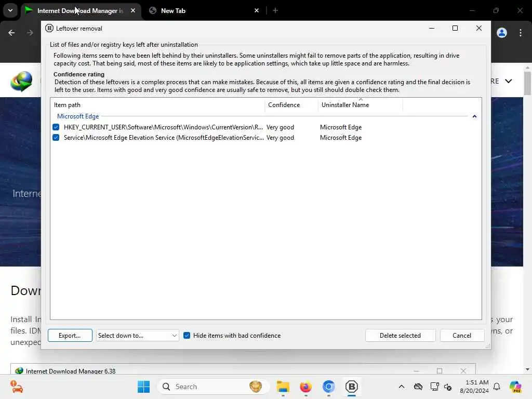Screen dimensions: 532x399
Task: Click the muted volume tray icon
Action: (448, 387)
